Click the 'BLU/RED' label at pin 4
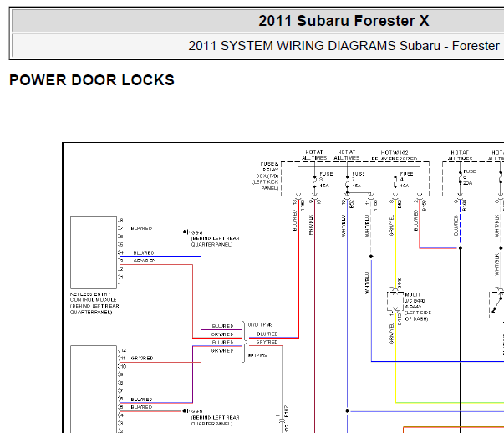 (144, 253)
